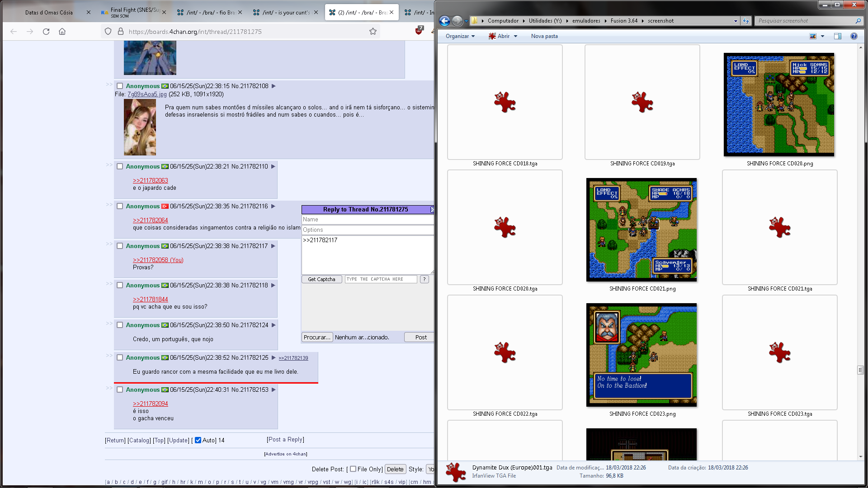Image resolution: width=868 pixels, height=488 pixels.
Task: Select the SHINING FORCE CD023.tga file icon
Action: (x=780, y=352)
